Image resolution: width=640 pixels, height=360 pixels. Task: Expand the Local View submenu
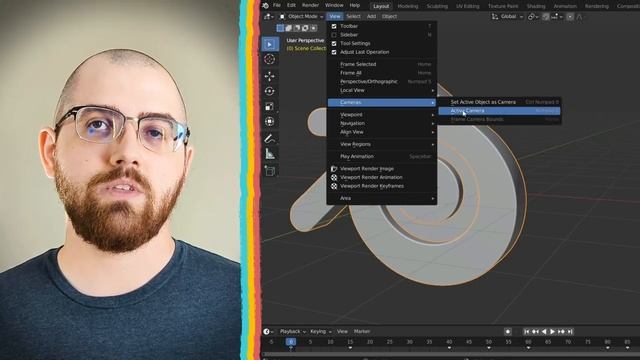[x=382, y=90]
